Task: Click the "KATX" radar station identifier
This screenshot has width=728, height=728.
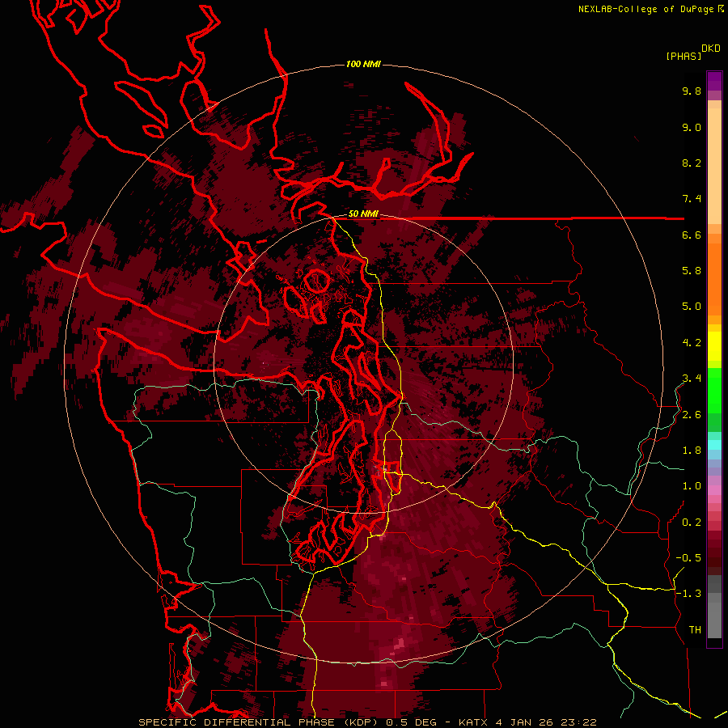Action: 472,722
